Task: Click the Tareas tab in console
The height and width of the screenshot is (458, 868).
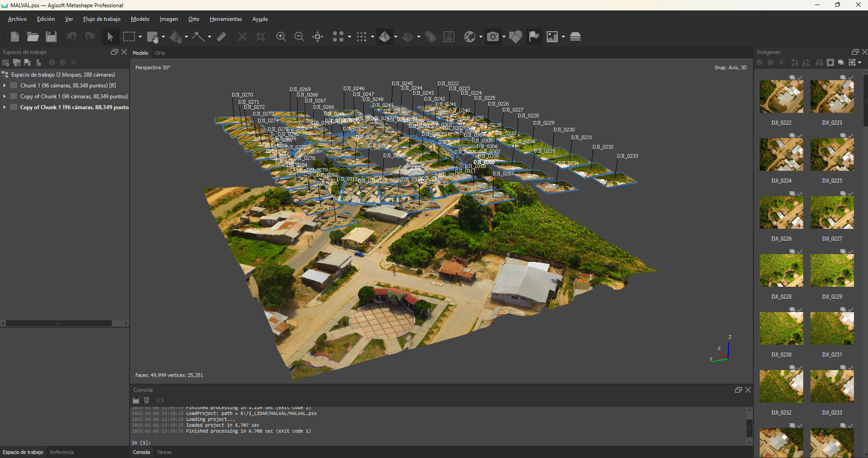Action: click(164, 452)
